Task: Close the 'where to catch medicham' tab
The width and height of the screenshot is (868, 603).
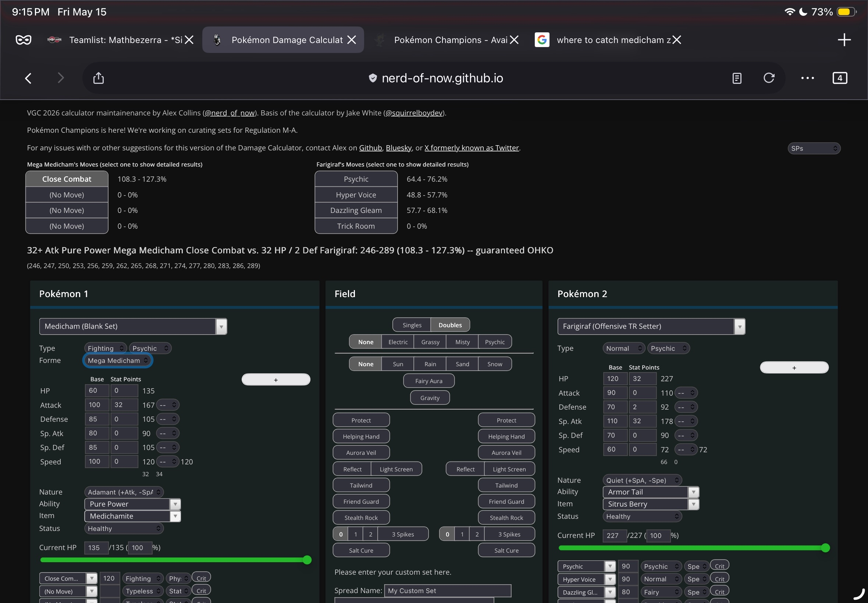Action: coord(676,40)
